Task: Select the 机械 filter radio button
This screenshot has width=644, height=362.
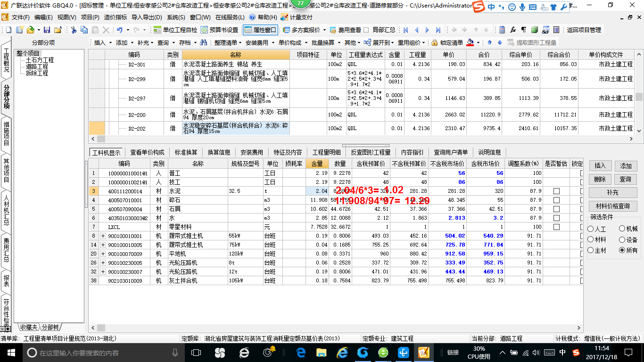Action: tap(622, 229)
